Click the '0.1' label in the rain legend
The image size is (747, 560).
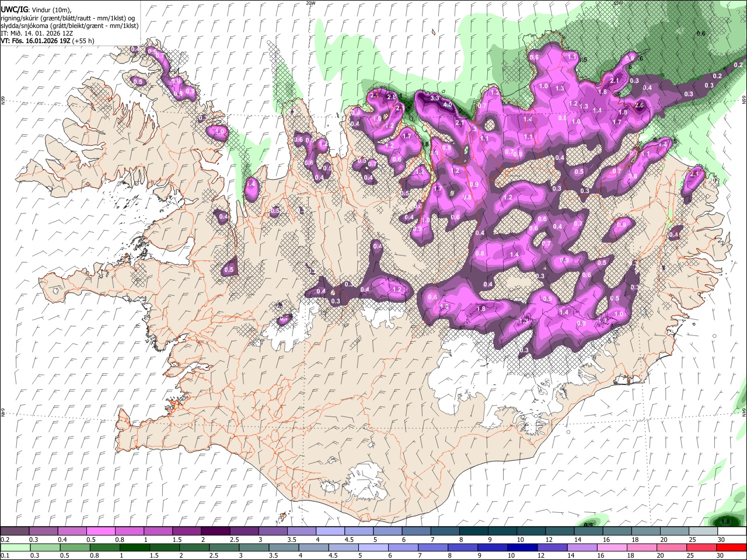[x=5, y=555]
